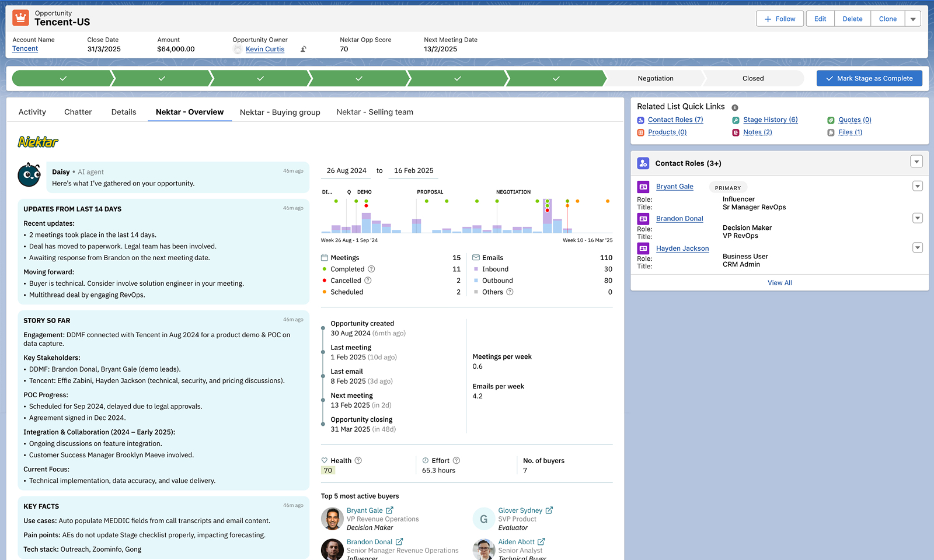Open the Tencent account link
The height and width of the screenshot is (560, 934).
click(x=25, y=49)
